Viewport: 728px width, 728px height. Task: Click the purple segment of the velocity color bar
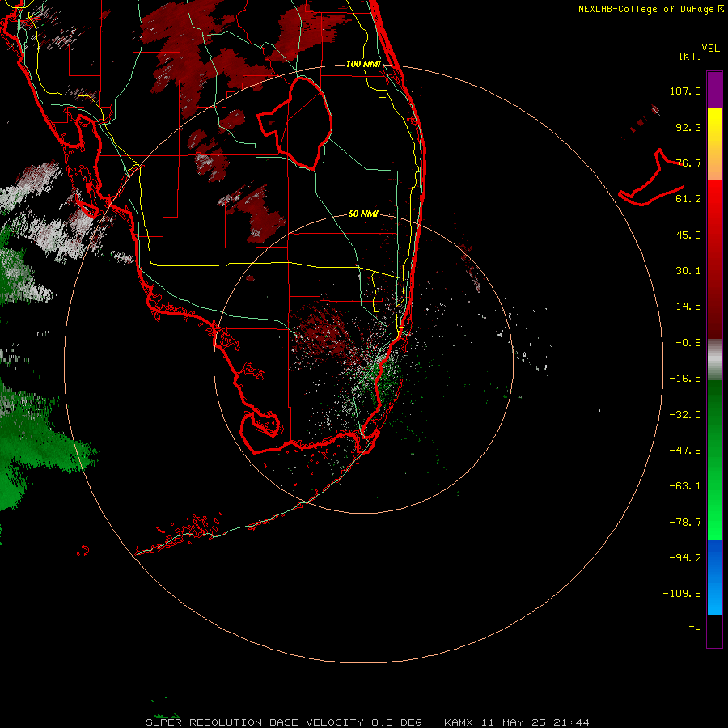pyautogui.click(x=714, y=90)
